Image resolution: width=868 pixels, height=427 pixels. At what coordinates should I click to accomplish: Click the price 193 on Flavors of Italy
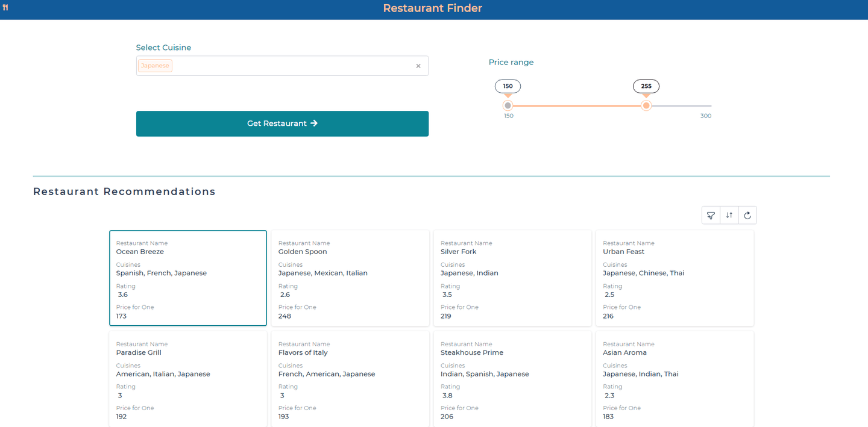tap(284, 417)
